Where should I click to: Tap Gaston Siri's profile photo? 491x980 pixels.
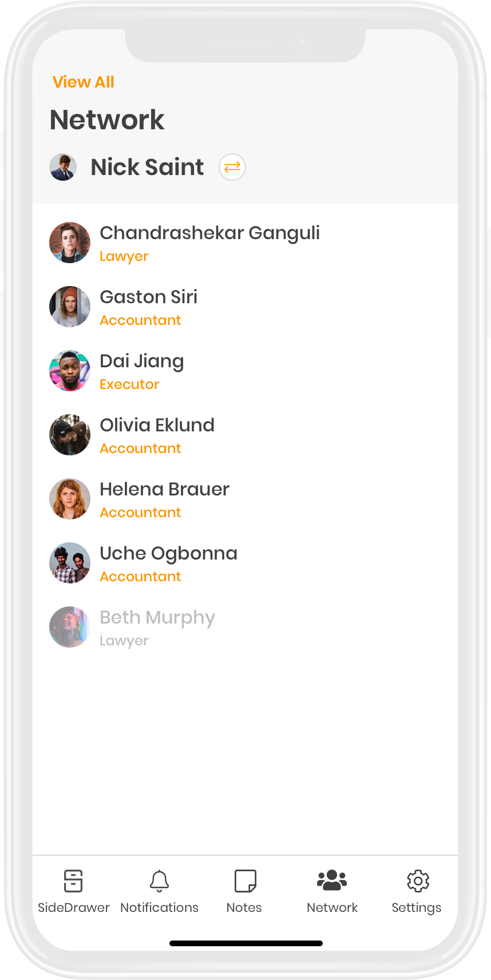70,307
